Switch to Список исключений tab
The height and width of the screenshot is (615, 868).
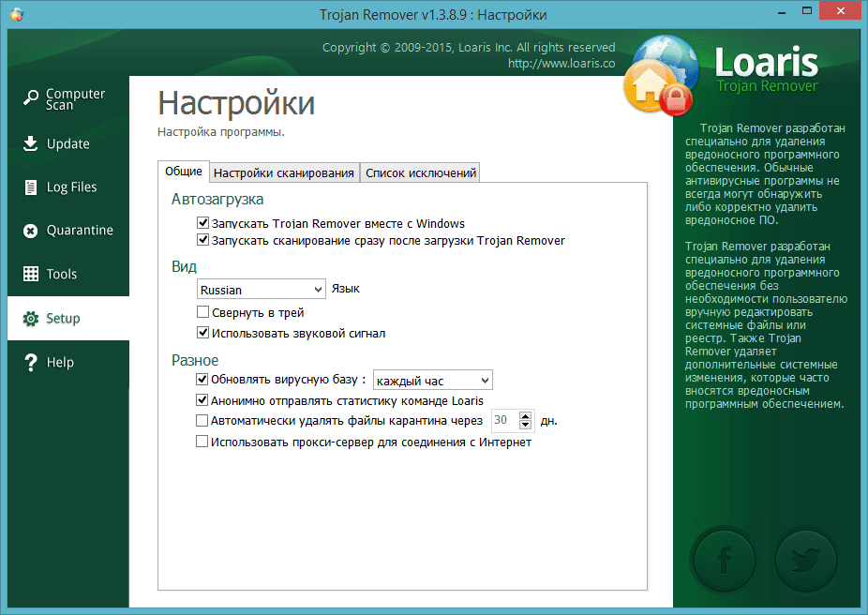[420, 172]
